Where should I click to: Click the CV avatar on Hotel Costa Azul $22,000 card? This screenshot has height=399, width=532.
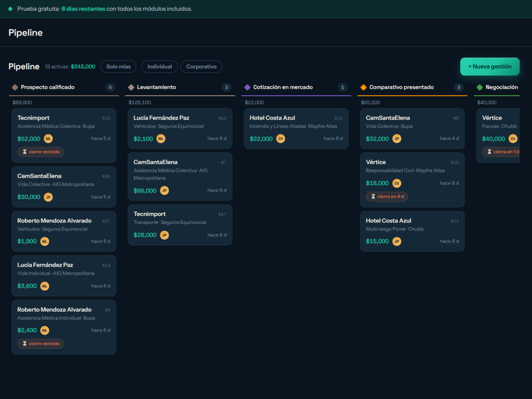(280, 139)
